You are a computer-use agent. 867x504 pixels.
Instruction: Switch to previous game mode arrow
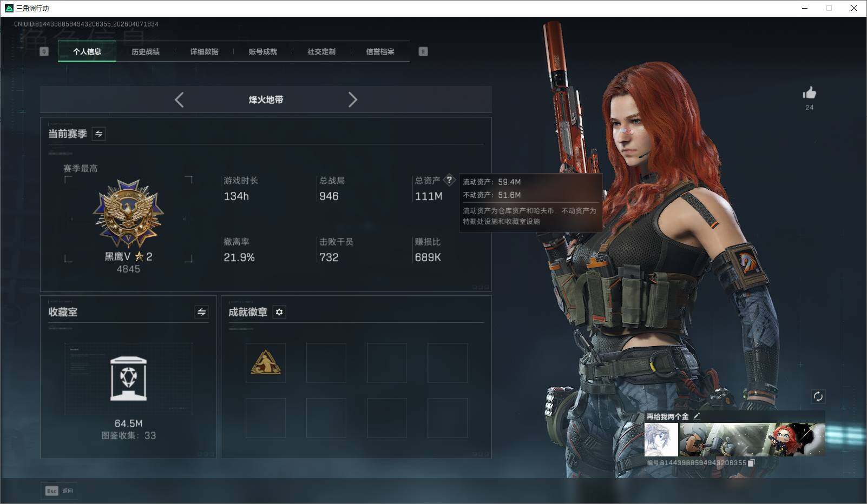[x=179, y=100]
